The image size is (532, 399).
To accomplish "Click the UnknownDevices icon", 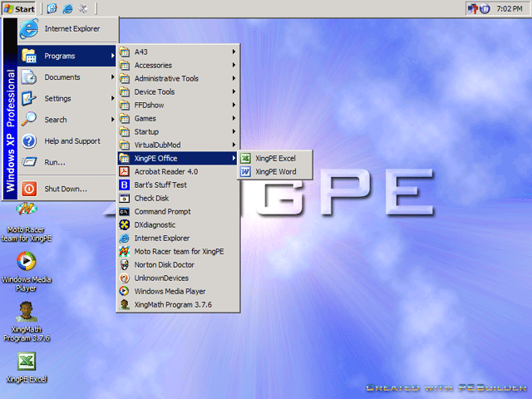I will tap(124, 278).
